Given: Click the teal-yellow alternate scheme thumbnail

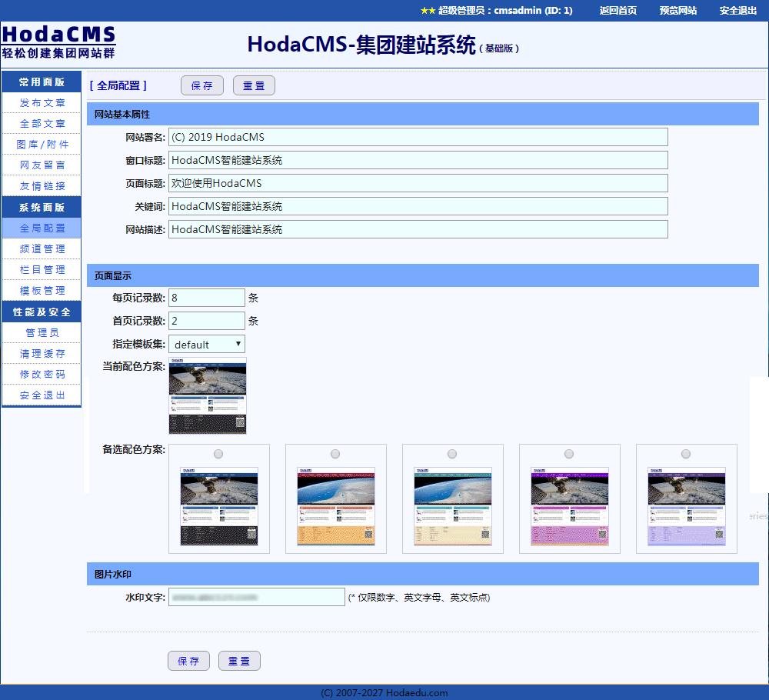Looking at the screenshot, I should 453,506.
